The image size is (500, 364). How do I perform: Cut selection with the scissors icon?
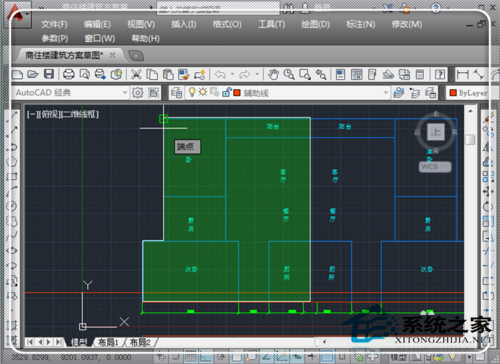(x=136, y=74)
